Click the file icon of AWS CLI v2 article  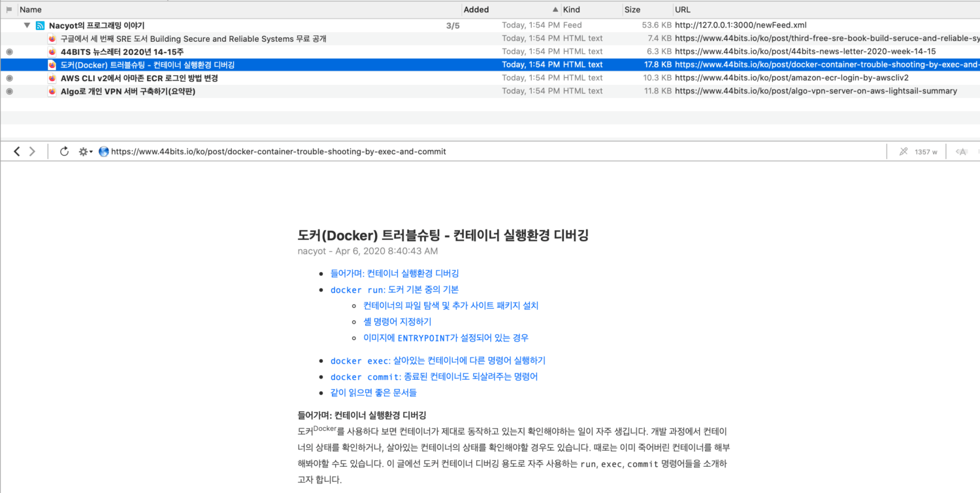point(52,78)
